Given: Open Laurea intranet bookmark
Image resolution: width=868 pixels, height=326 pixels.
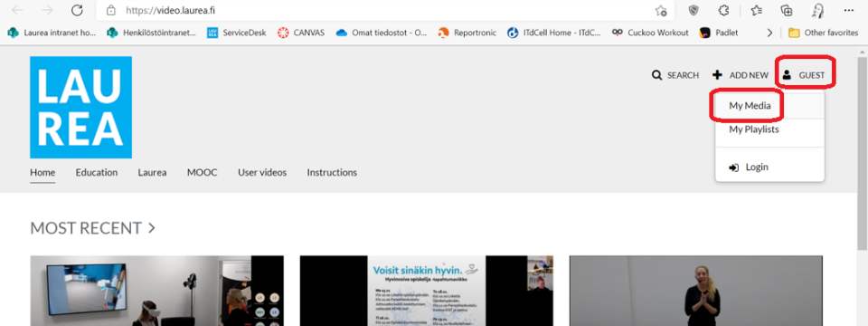Looking at the screenshot, I should click(52, 33).
